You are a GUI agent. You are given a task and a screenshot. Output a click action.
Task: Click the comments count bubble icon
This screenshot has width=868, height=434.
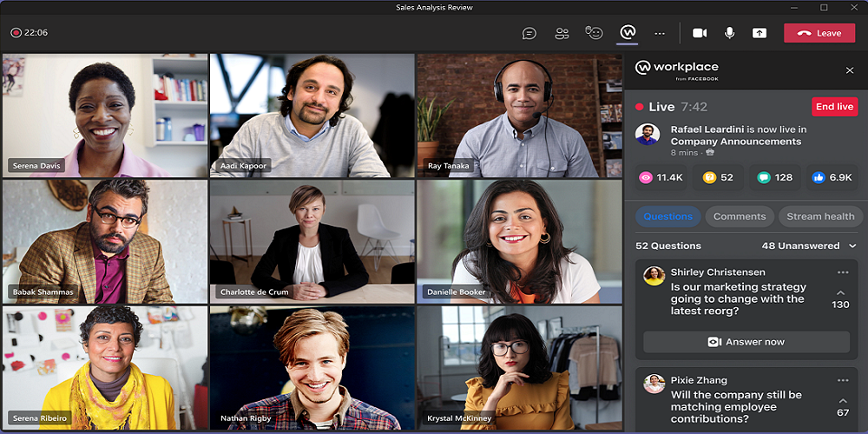pyautogui.click(x=764, y=177)
